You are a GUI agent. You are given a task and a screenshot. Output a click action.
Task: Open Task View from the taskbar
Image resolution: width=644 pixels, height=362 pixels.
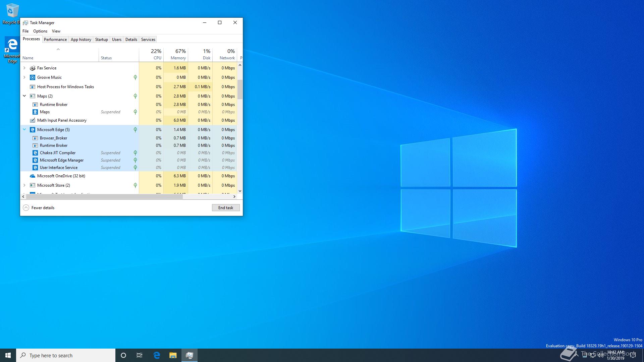click(140, 355)
